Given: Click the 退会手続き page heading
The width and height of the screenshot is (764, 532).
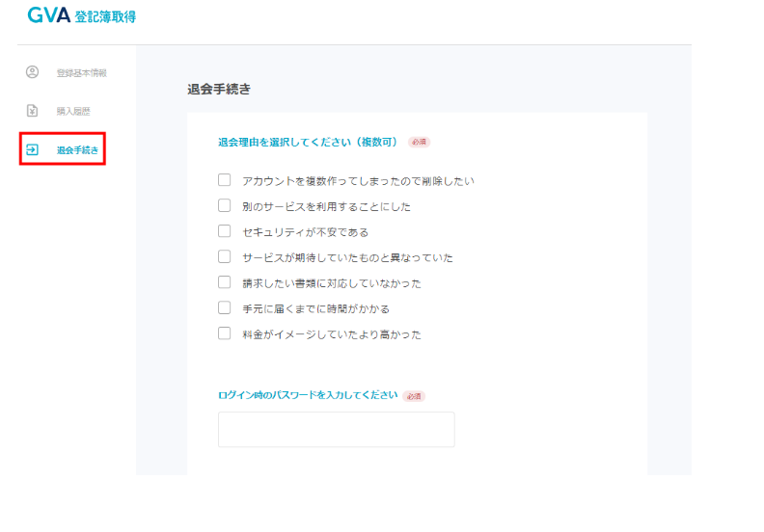Looking at the screenshot, I should pyautogui.click(x=219, y=89).
